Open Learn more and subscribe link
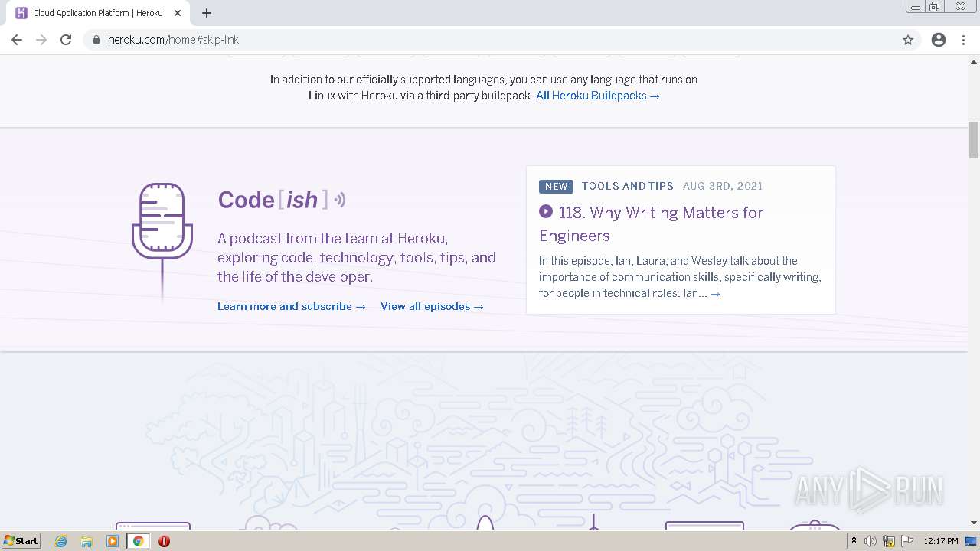 tap(292, 306)
